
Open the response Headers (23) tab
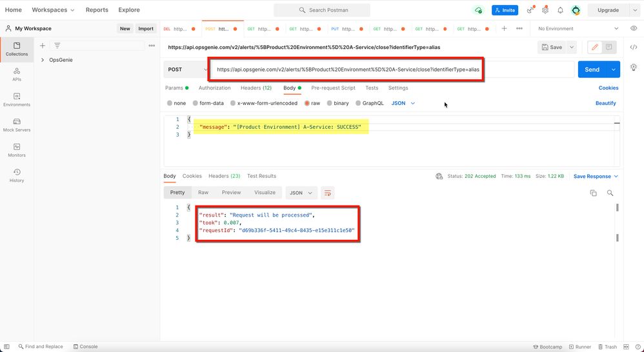click(x=225, y=176)
